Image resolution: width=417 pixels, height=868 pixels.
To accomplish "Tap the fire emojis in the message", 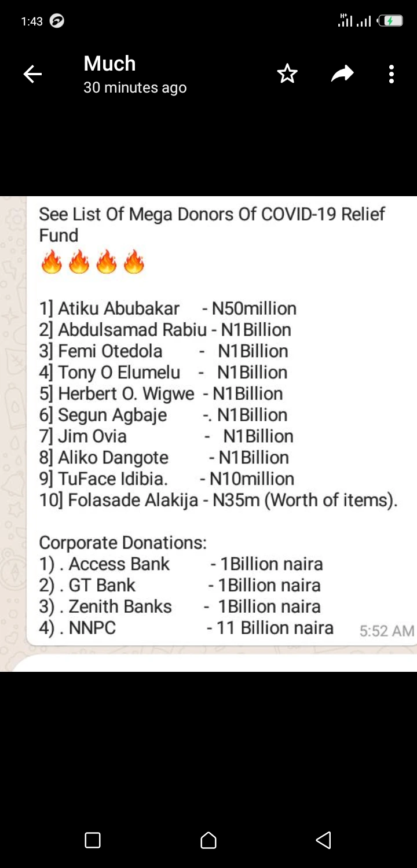I will point(93,262).
